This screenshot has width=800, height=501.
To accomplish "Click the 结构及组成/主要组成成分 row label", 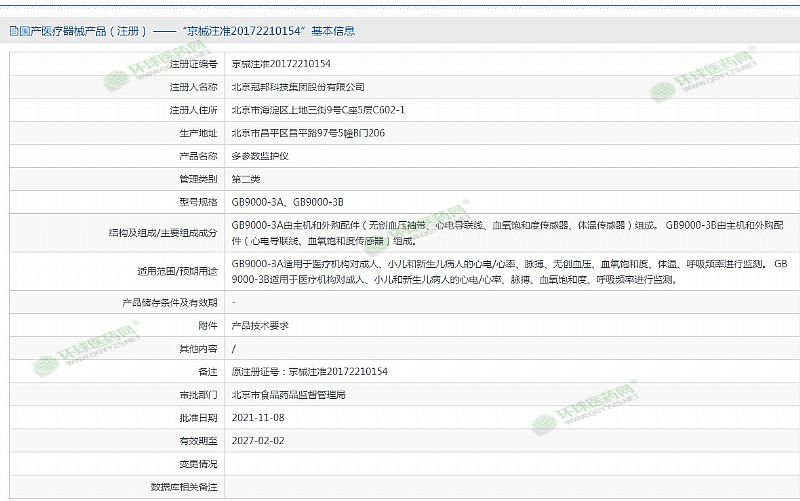I will [162, 233].
